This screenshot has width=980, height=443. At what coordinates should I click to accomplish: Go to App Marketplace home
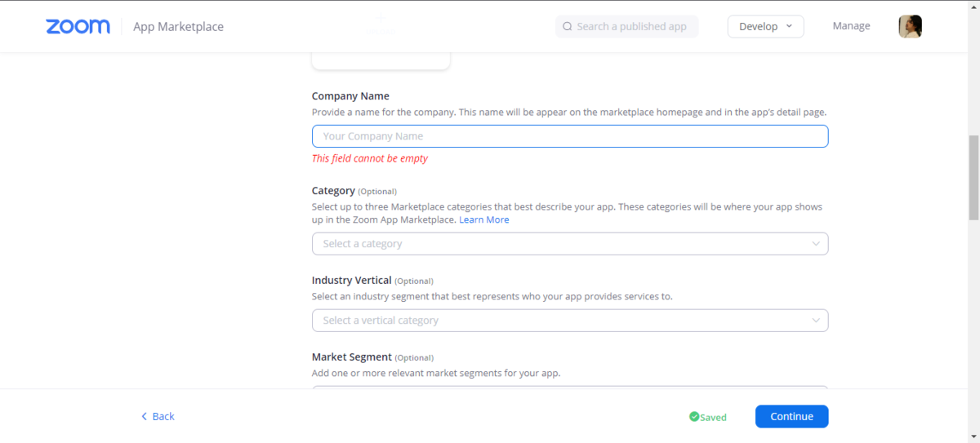click(178, 27)
